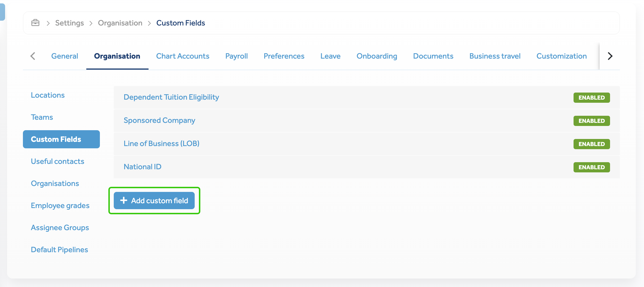Open Settings in the breadcrumb
644x287 pixels.
69,23
